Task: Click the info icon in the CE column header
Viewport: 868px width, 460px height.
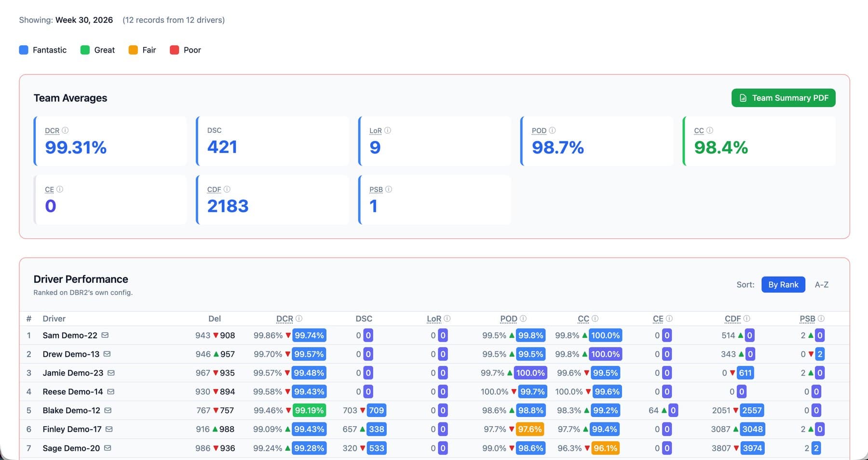Action: tap(669, 319)
